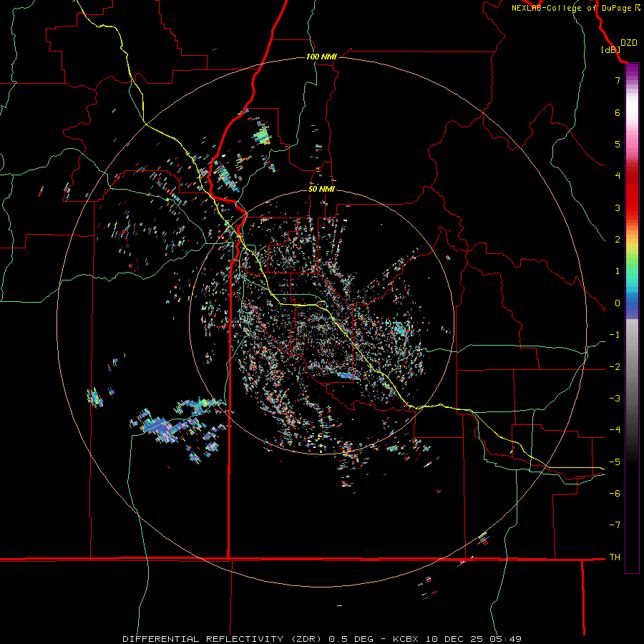Click the 6 value on the scale
This screenshot has width=644, height=644.
[618, 112]
